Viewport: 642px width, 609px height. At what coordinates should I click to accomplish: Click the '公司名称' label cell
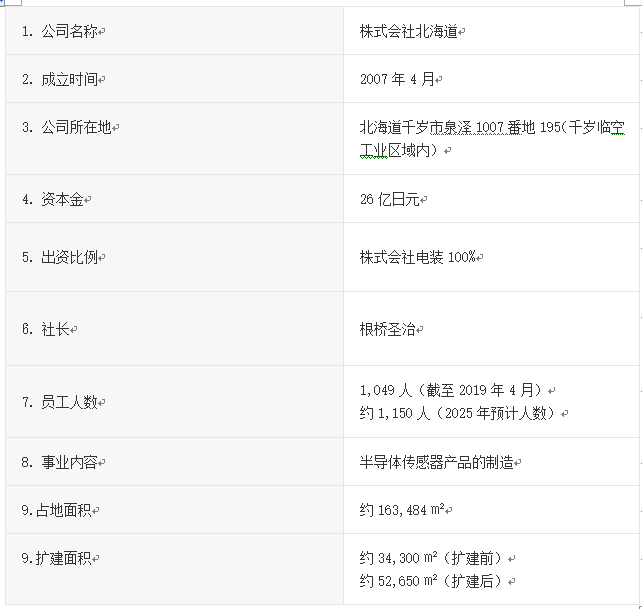pos(63,31)
